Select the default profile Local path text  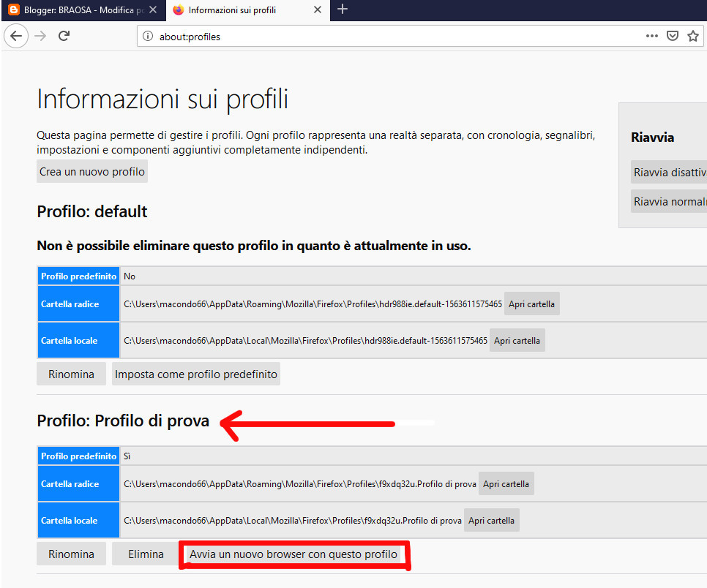[x=306, y=341]
